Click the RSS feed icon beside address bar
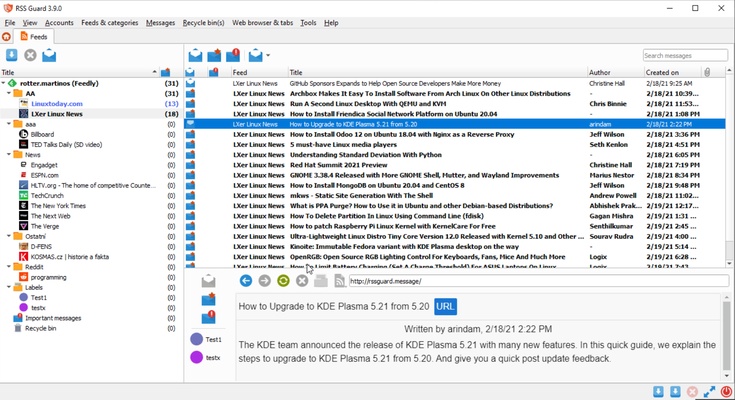The image size is (735, 400). (340, 281)
